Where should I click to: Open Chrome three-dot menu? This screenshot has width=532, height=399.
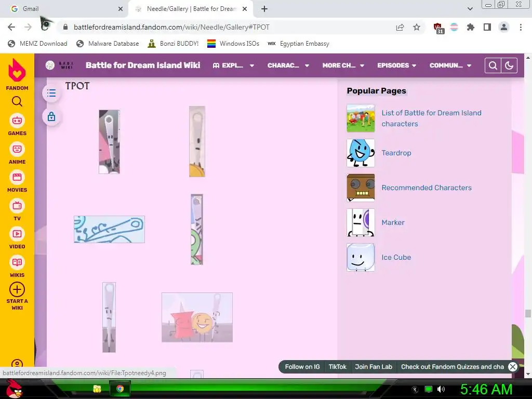click(x=521, y=27)
